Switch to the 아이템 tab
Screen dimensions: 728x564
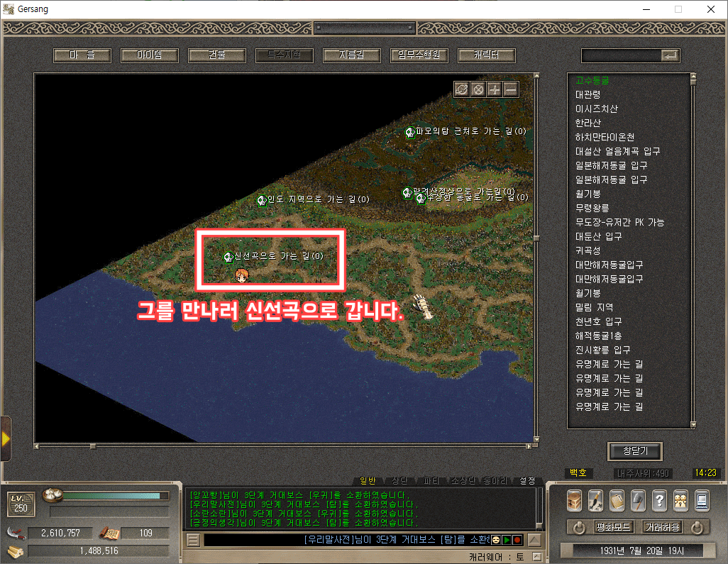(x=150, y=55)
